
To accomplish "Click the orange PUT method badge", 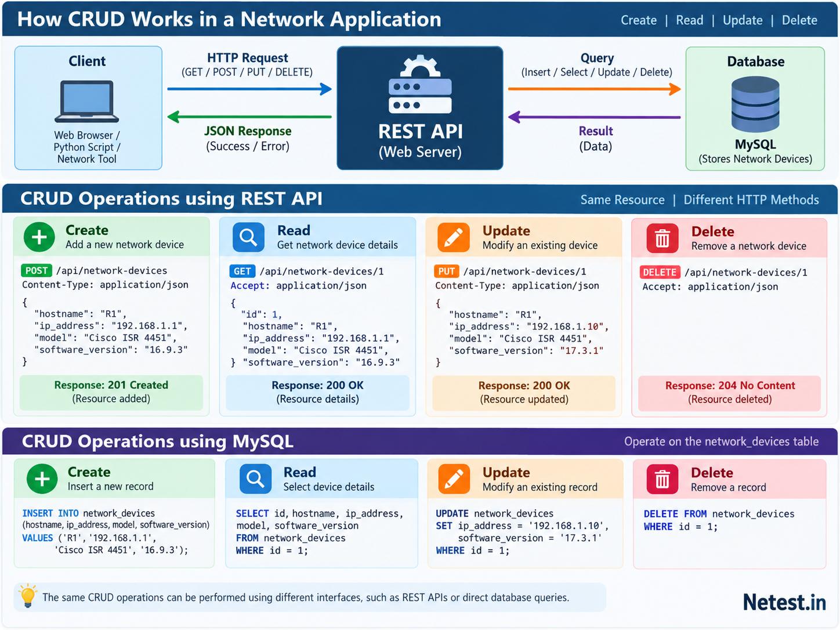I will [447, 271].
